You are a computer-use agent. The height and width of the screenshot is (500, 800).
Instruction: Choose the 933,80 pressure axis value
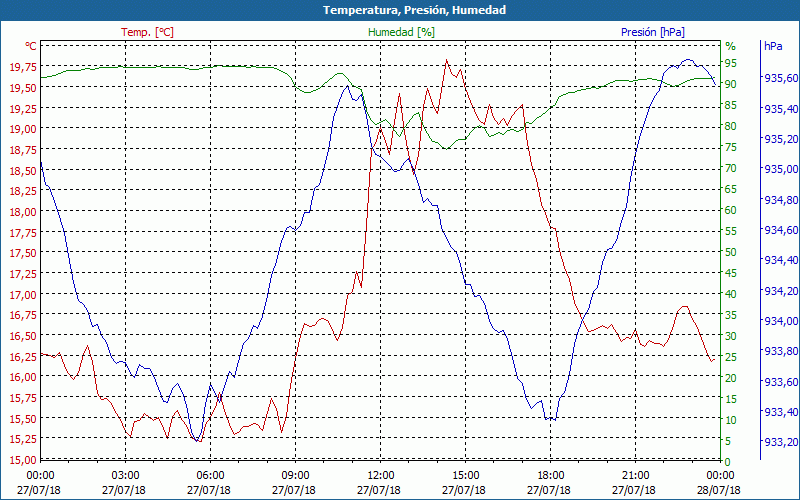(781, 351)
